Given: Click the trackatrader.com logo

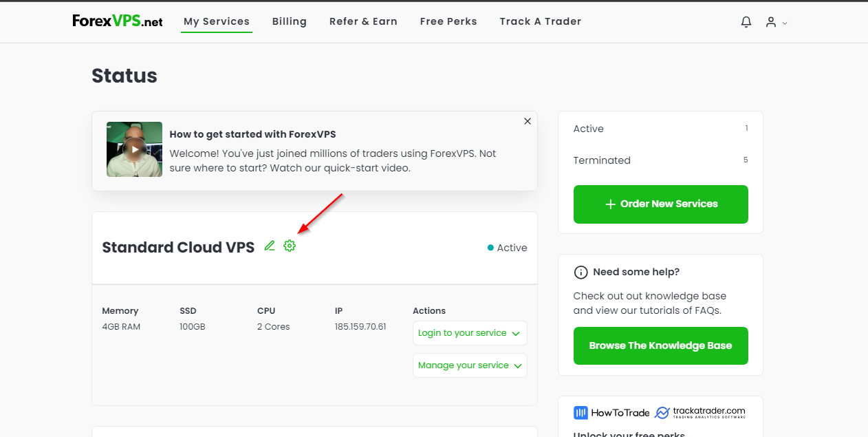Looking at the screenshot, I should click(700, 413).
